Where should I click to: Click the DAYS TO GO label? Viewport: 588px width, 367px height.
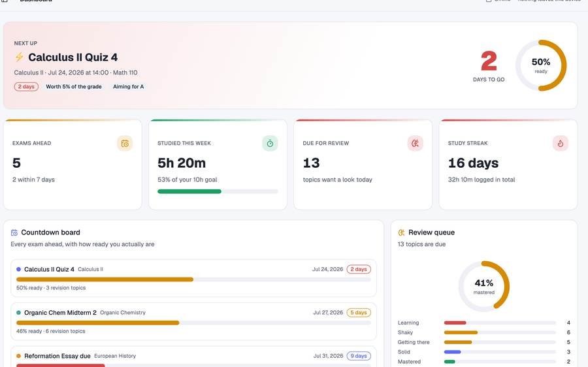coord(489,80)
